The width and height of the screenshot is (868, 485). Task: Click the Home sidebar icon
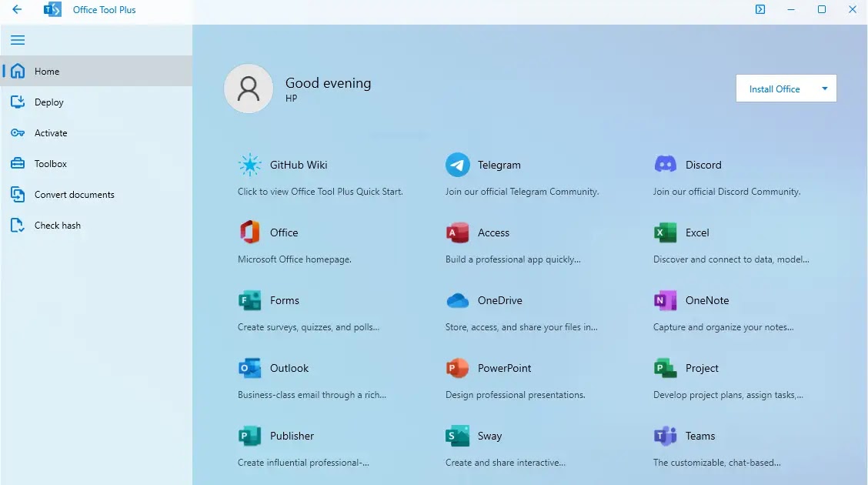18,71
